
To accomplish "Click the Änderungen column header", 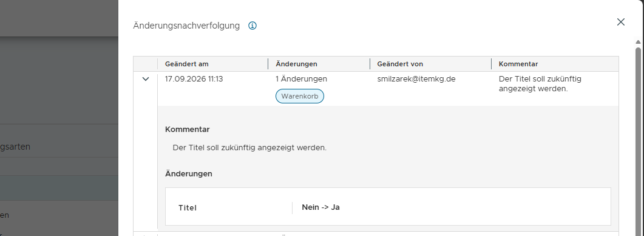I will pyautogui.click(x=296, y=64).
